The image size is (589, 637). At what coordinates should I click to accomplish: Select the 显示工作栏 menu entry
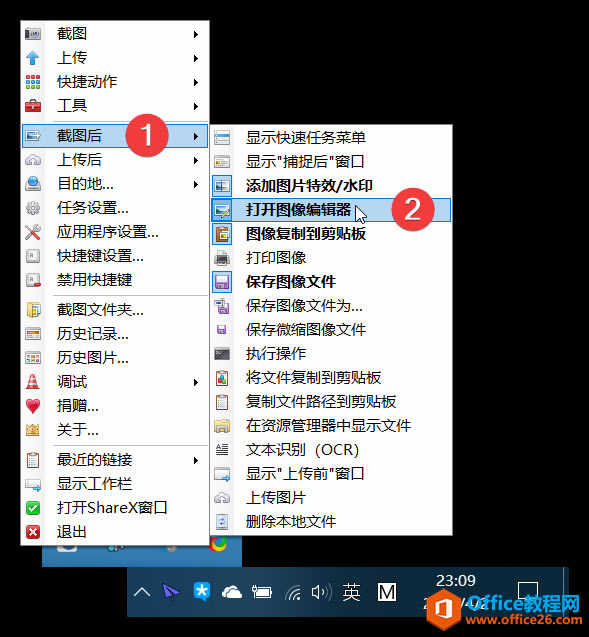[115, 484]
